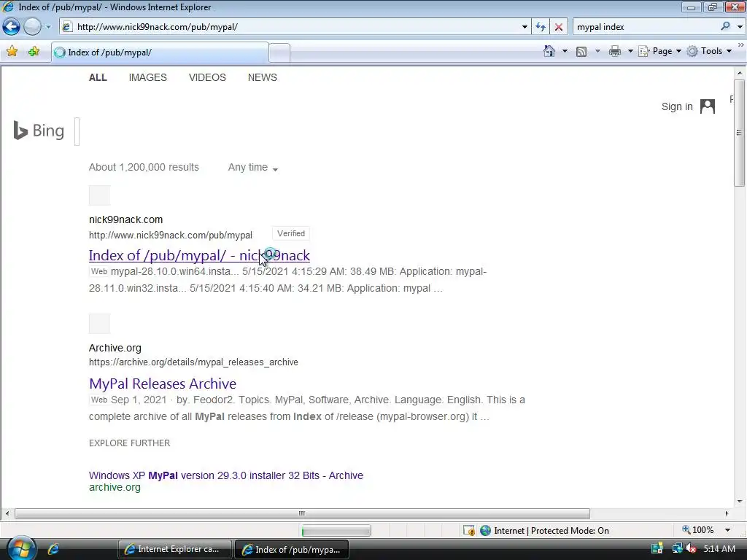Click the Stop loading red X icon

tap(559, 27)
